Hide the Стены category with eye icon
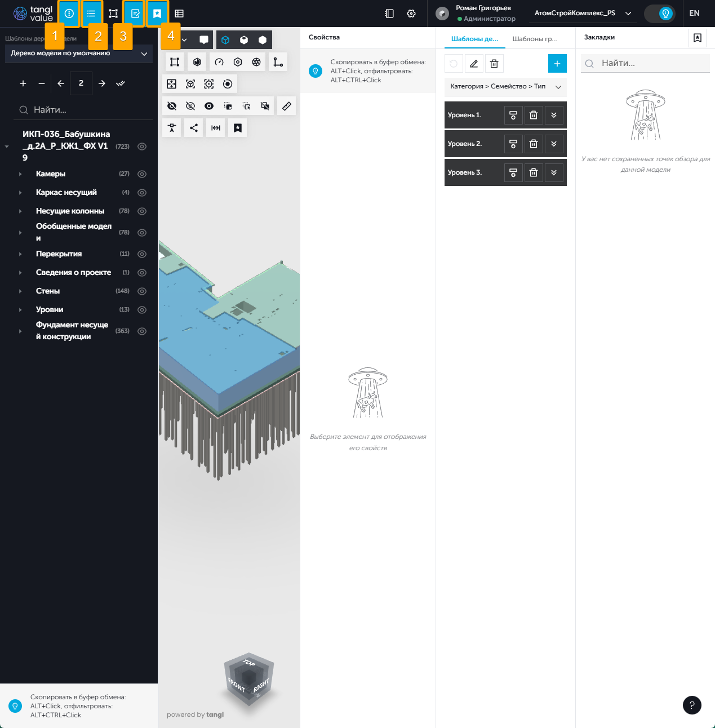The image size is (715, 728). coord(142,291)
